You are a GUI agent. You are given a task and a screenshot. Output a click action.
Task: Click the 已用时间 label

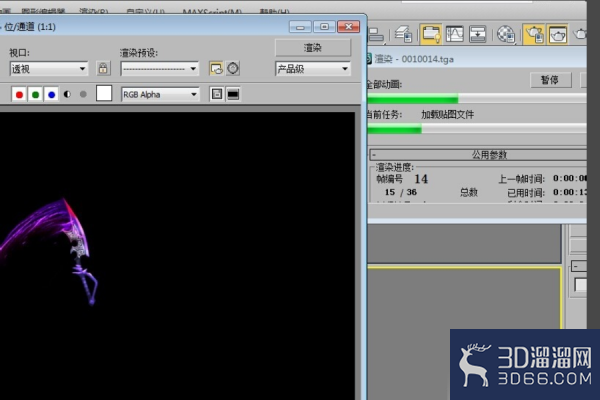point(525,193)
